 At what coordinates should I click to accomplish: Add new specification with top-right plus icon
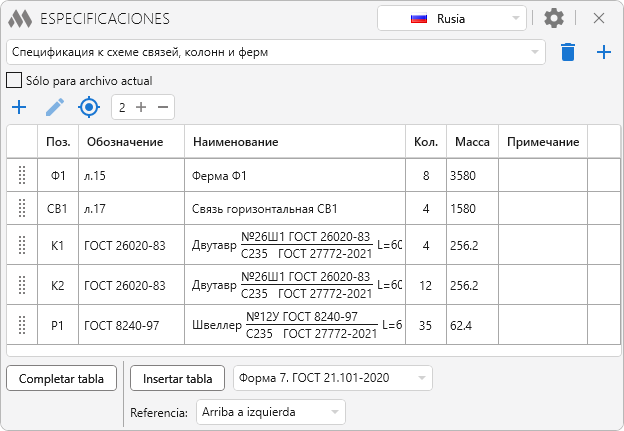(x=604, y=52)
